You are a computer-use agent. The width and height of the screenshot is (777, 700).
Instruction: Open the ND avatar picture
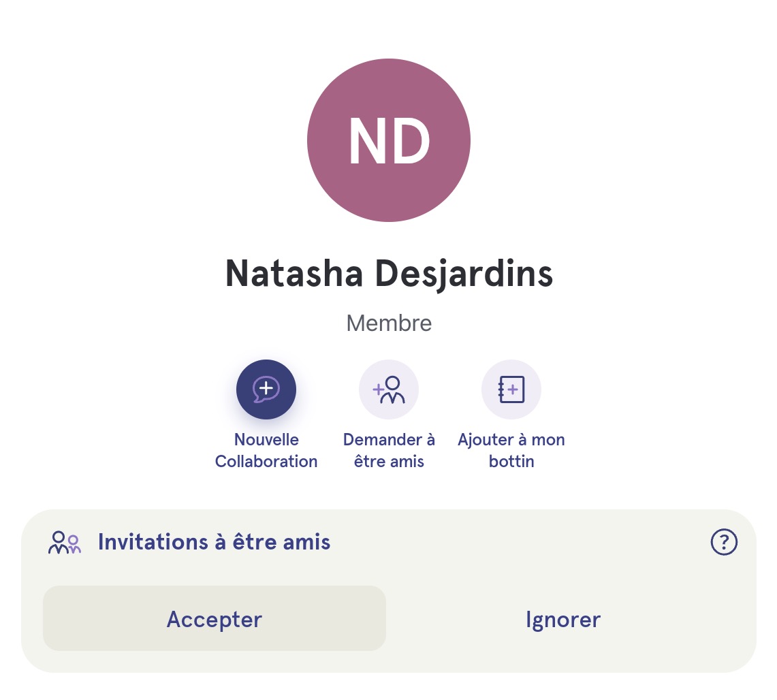pyautogui.click(x=389, y=140)
